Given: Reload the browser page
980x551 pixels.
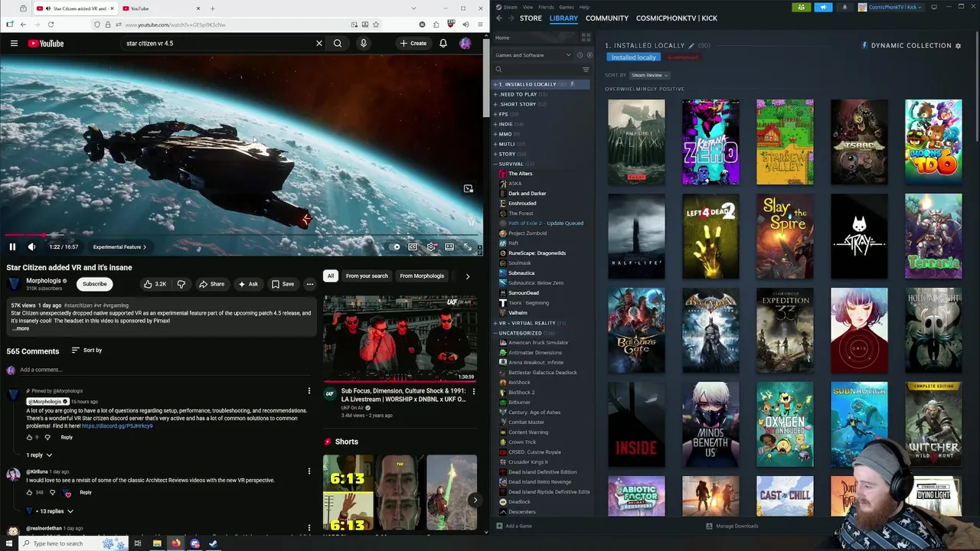Looking at the screenshot, I should click(x=51, y=24).
